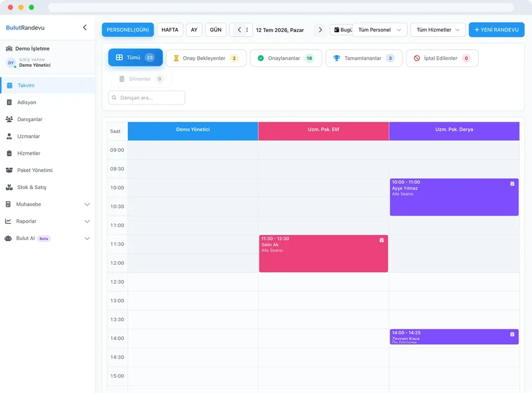
Task: Open the Tüm Personel dropdown
Action: tap(379, 30)
